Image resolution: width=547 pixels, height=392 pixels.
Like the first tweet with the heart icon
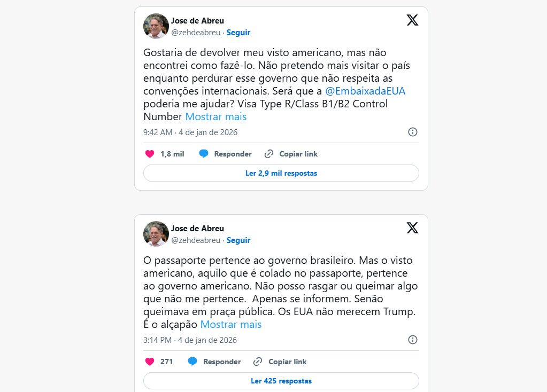click(150, 154)
